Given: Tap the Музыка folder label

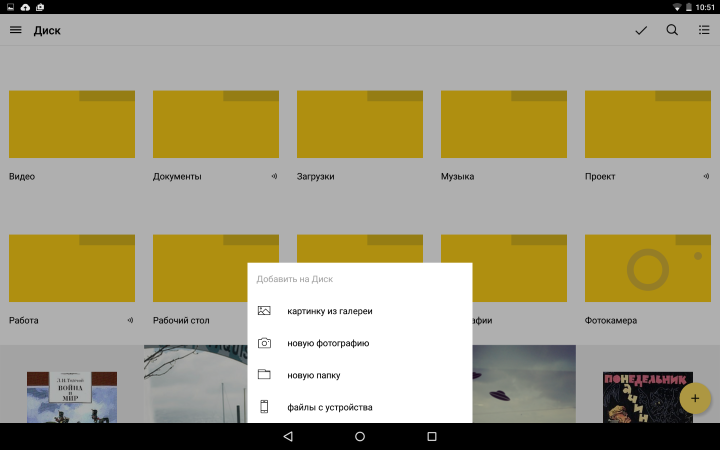Looking at the screenshot, I should point(457,176).
